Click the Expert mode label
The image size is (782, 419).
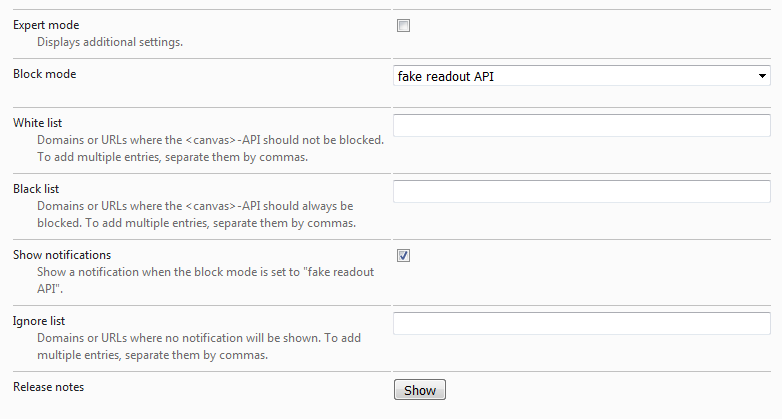[x=46, y=25]
